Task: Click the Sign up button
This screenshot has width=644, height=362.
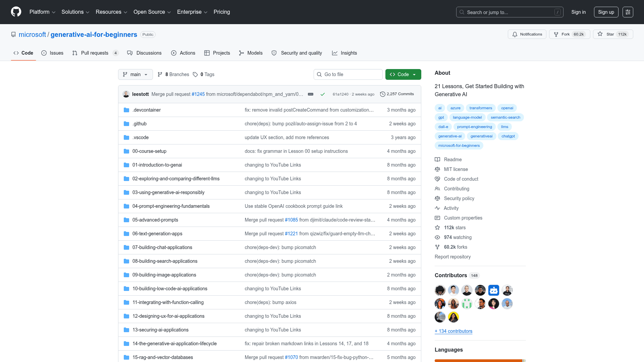Action: point(606,12)
